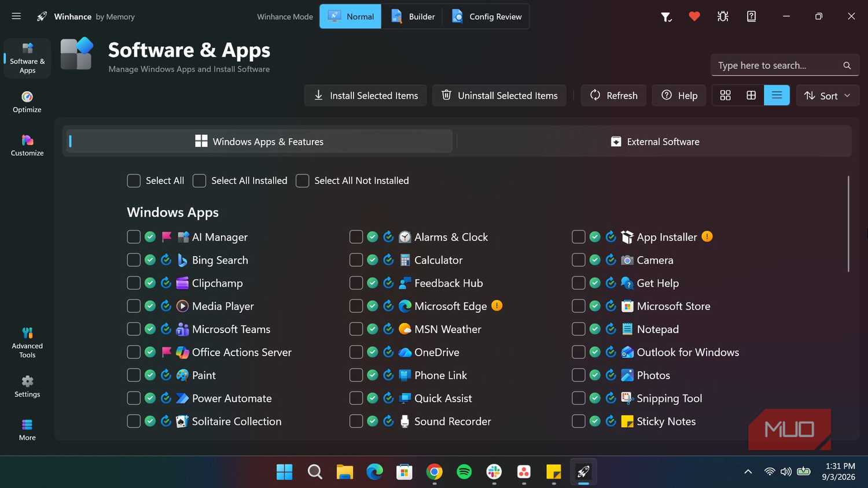Open Spotify from the taskbar
The width and height of the screenshot is (868, 488).
[464, 472]
